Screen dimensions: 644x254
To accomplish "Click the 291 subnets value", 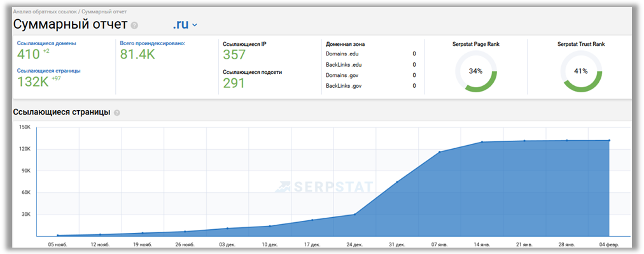I will (234, 83).
